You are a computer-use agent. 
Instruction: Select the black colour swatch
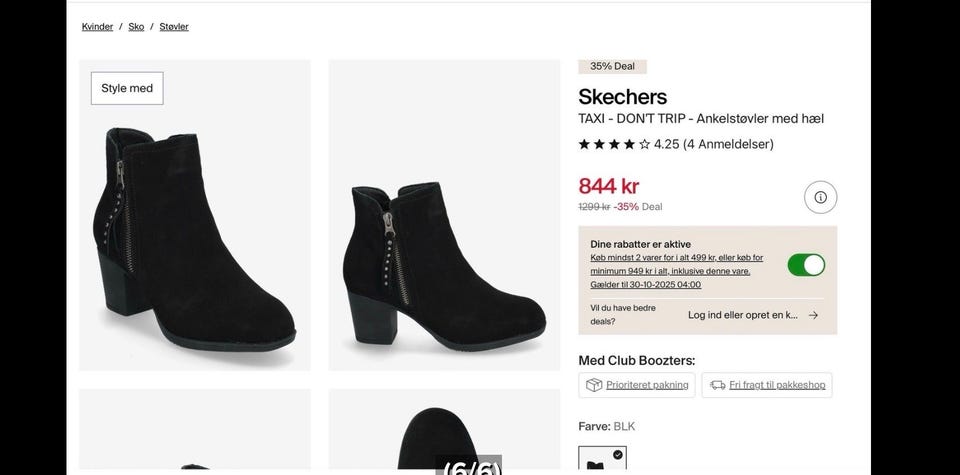[602, 460]
